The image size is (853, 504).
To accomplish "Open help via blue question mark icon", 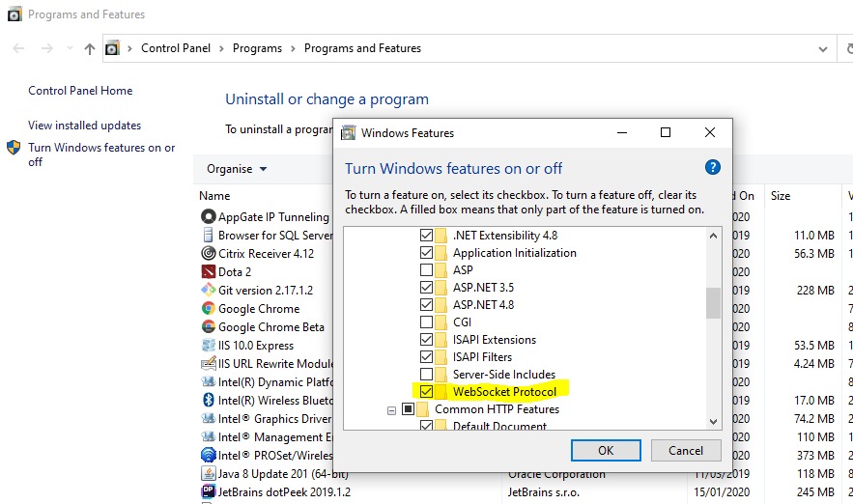I will pyautogui.click(x=713, y=167).
